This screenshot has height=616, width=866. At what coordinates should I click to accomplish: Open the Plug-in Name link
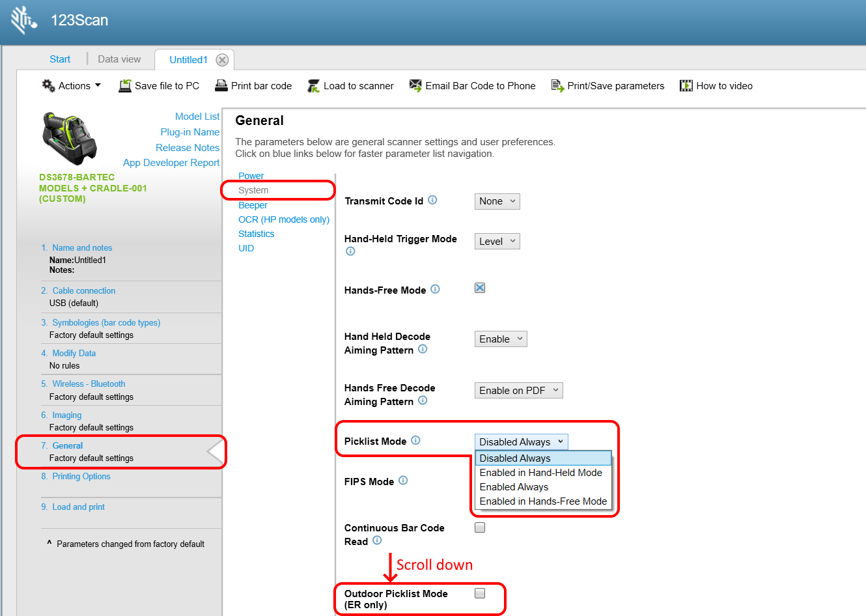pyautogui.click(x=190, y=132)
